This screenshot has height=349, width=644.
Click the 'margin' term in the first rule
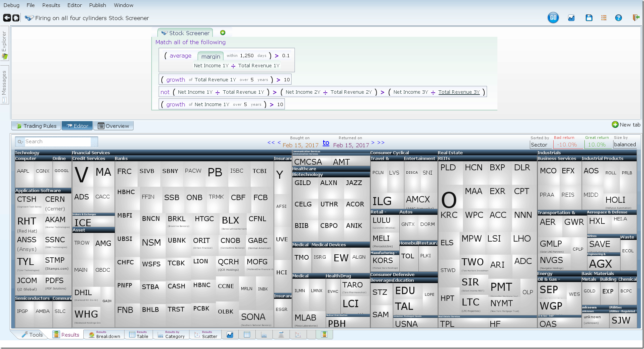tap(211, 56)
